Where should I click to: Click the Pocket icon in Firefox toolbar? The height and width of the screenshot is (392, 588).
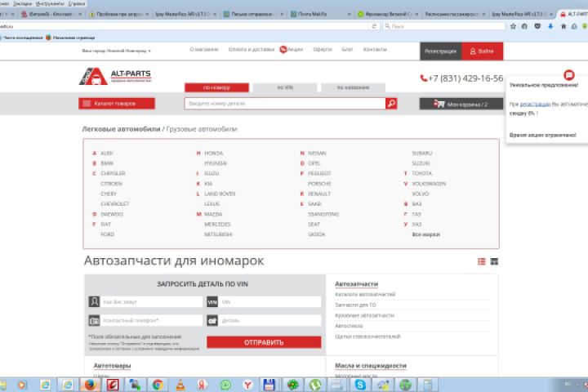537,26
